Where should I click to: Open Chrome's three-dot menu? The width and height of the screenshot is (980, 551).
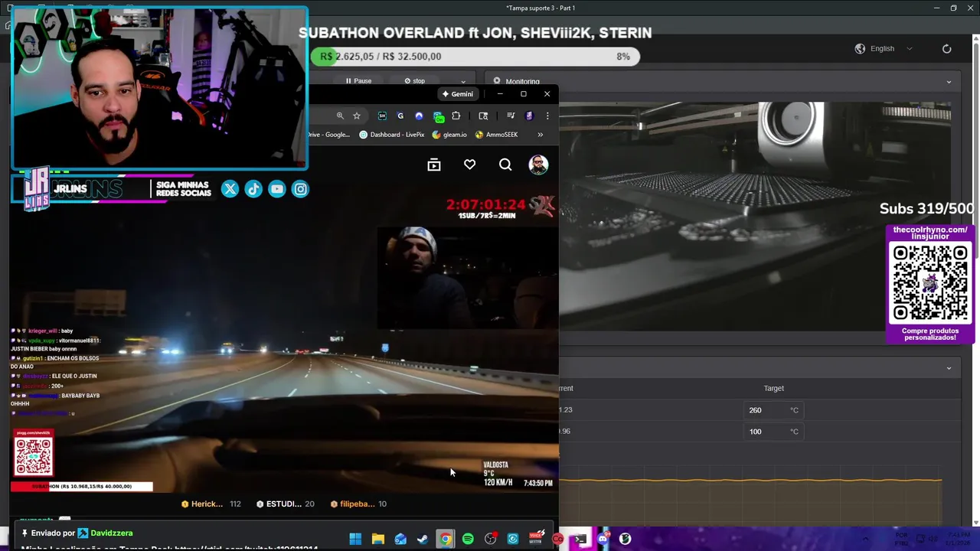point(547,116)
